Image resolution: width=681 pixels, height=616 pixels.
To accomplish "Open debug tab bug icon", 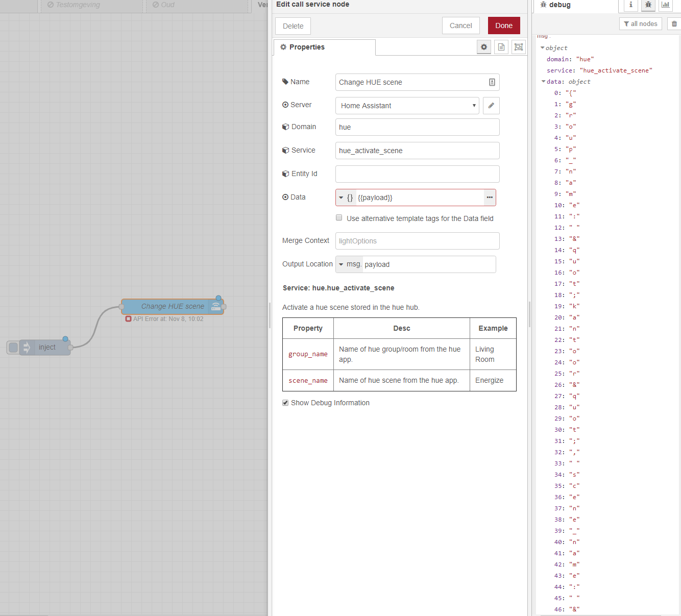I will pos(648,5).
